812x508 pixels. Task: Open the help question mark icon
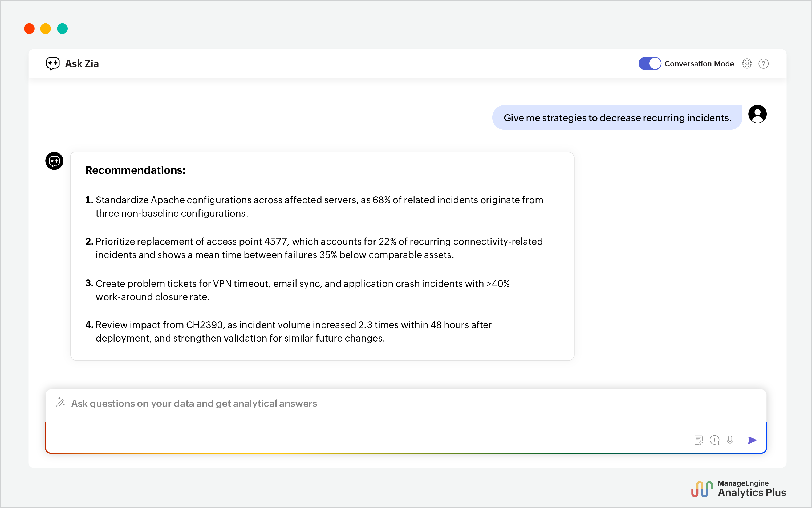tap(764, 63)
